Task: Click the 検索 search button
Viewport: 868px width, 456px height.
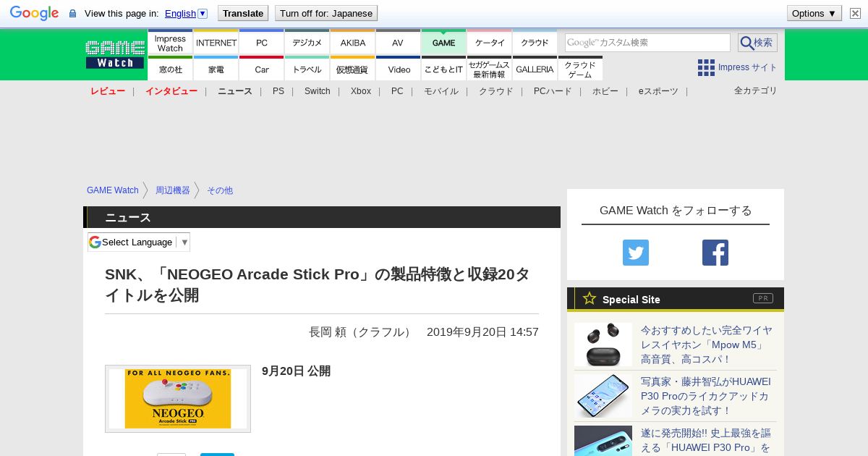Action: click(x=757, y=43)
